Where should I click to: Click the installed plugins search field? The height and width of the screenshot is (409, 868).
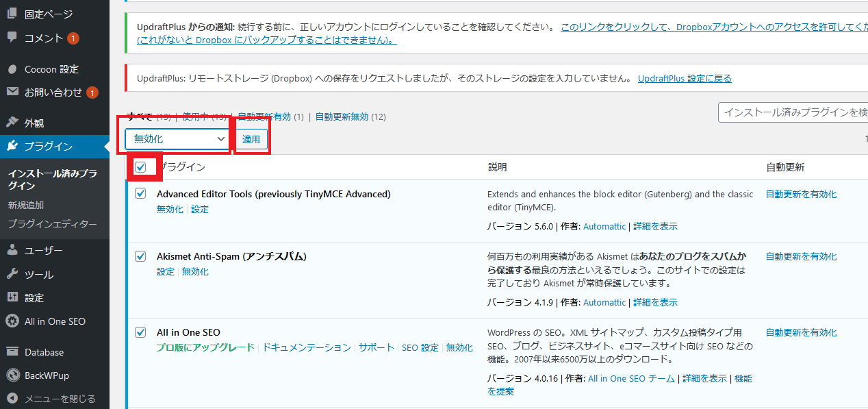pyautogui.click(x=793, y=112)
